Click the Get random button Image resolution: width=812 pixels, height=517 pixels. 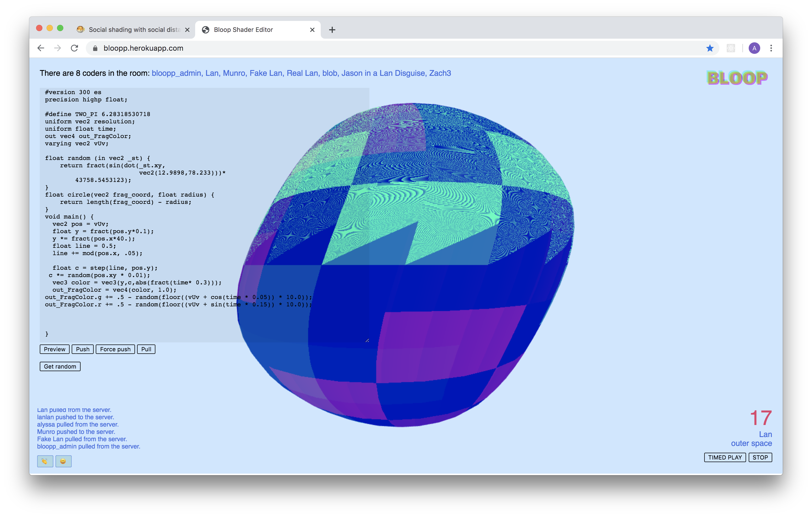tap(60, 366)
